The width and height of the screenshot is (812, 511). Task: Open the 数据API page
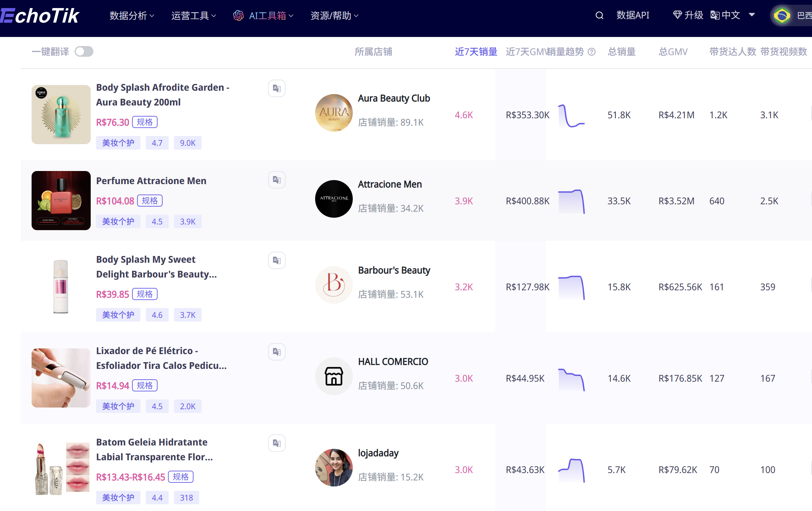click(x=633, y=15)
